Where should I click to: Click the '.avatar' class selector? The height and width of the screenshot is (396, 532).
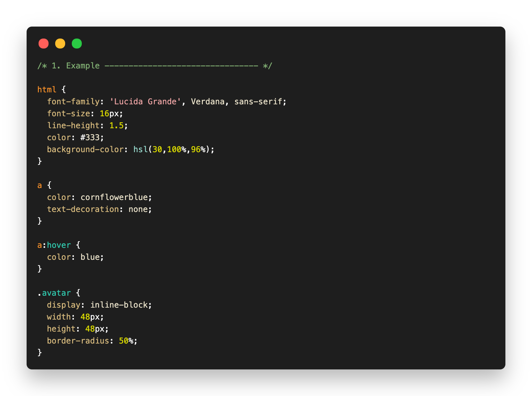click(54, 293)
